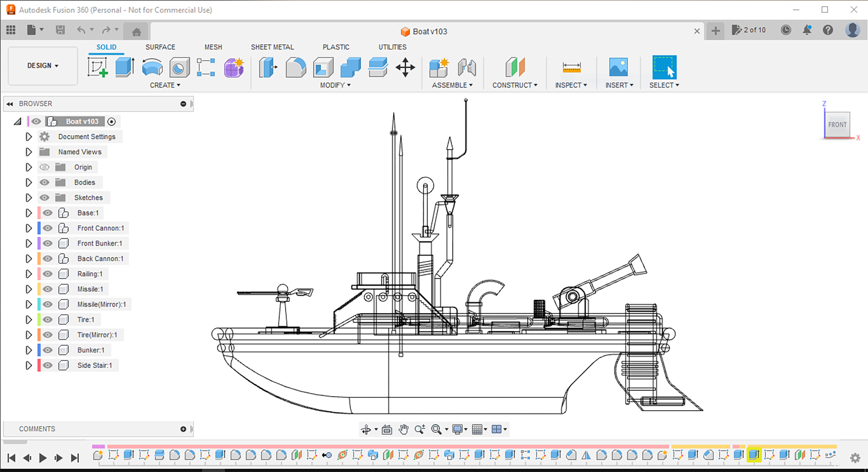This screenshot has height=472, width=868.
Task: Switch to the MESH tab
Action: [x=213, y=47]
